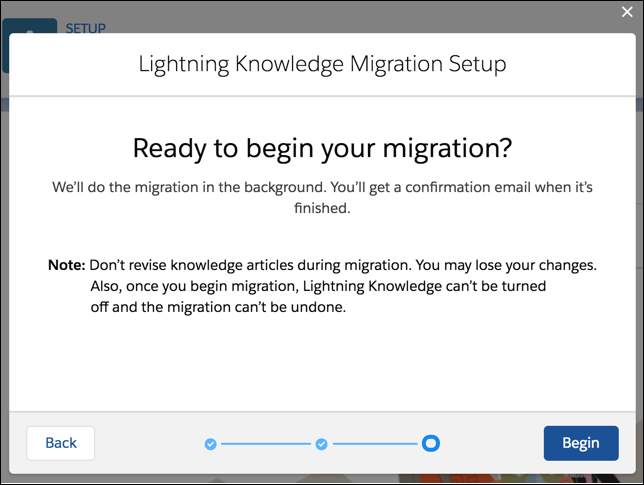644x485 pixels.
Task: Click the Begin button to start migration
Action: coord(581,443)
